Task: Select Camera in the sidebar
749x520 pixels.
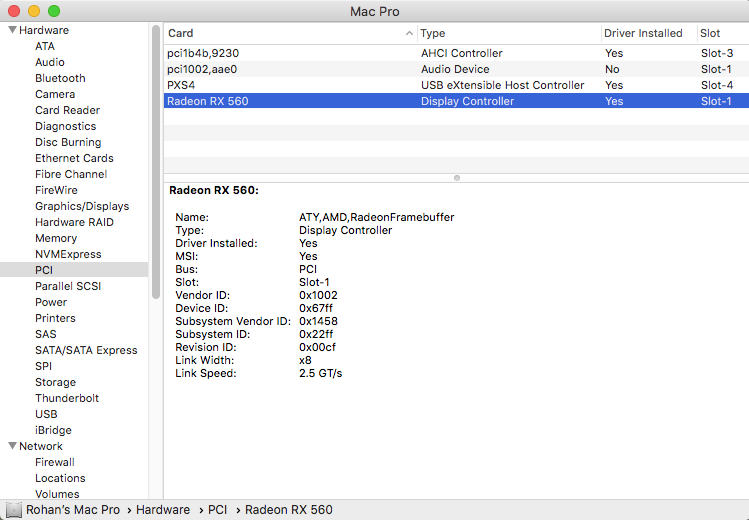Action: (x=55, y=94)
